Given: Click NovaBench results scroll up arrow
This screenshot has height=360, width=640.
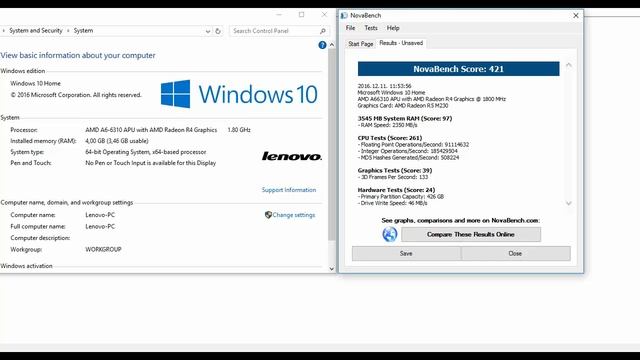Looking at the screenshot, I should click(x=569, y=65).
